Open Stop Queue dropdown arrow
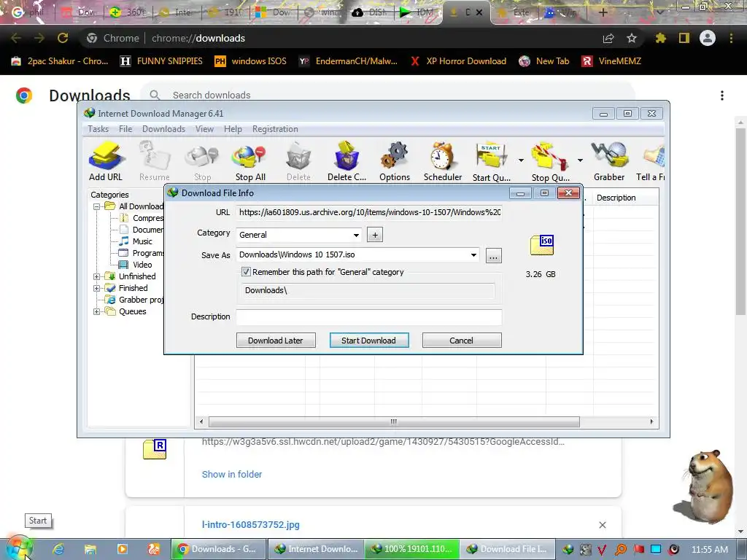This screenshot has width=747, height=560. tap(580, 160)
